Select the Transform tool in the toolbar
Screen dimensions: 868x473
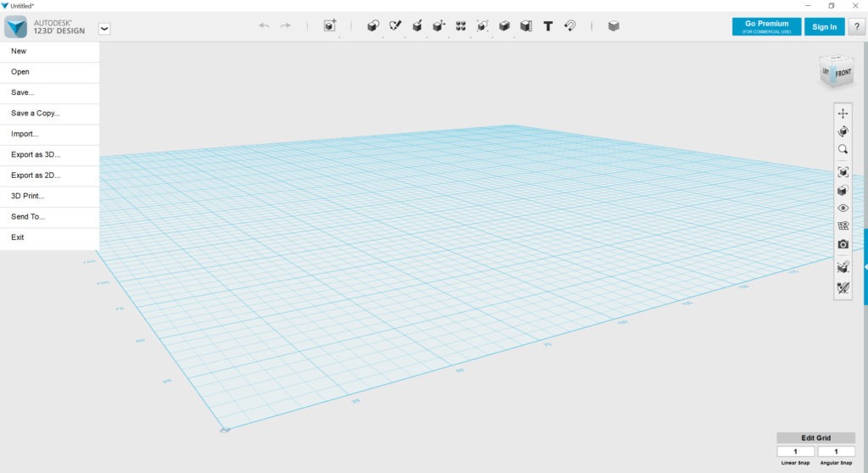pos(330,26)
